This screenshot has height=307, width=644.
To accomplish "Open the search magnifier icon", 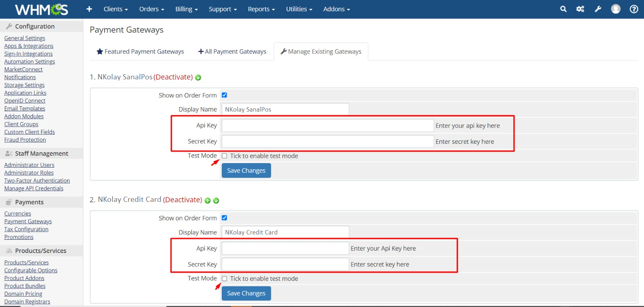I will click(563, 9).
